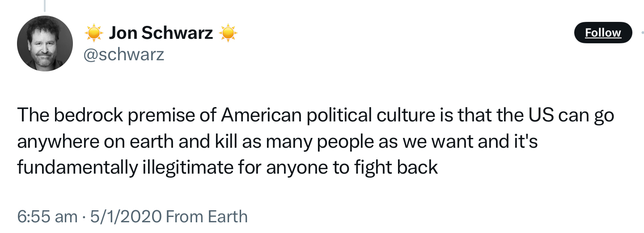Image resolution: width=644 pixels, height=233 pixels.
Task: Click the thread connector line above the avatar
Action: 44,5
